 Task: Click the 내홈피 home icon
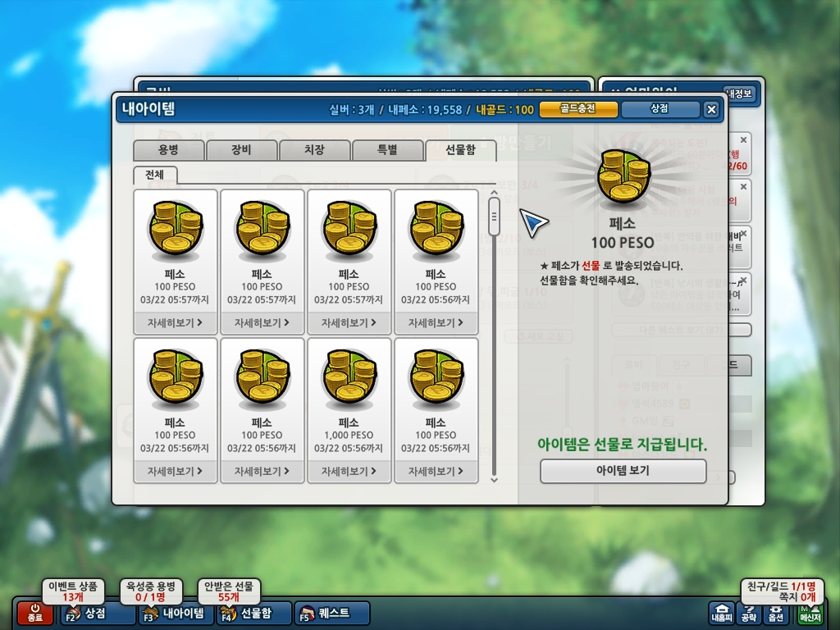point(721,613)
